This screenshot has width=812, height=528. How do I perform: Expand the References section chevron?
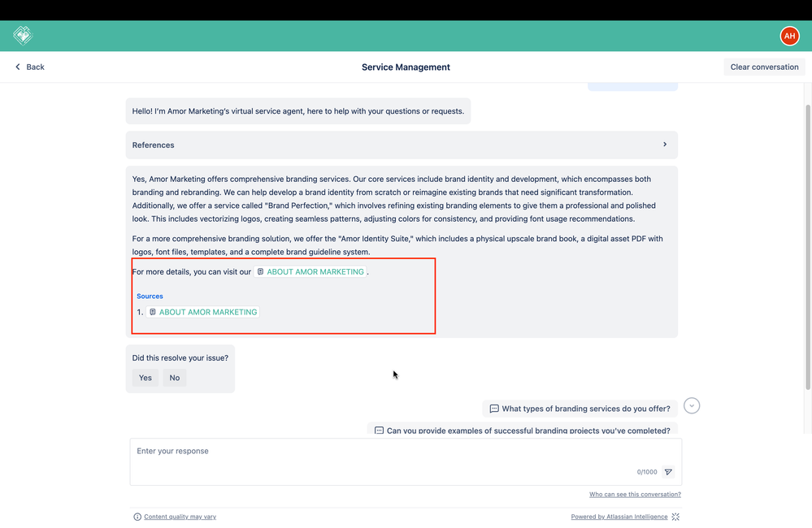(x=665, y=145)
